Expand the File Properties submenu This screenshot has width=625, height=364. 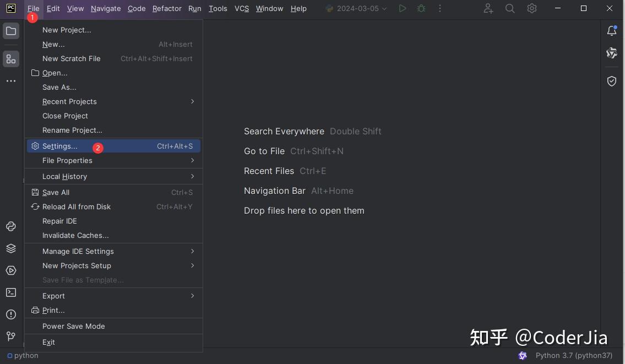click(113, 161)
